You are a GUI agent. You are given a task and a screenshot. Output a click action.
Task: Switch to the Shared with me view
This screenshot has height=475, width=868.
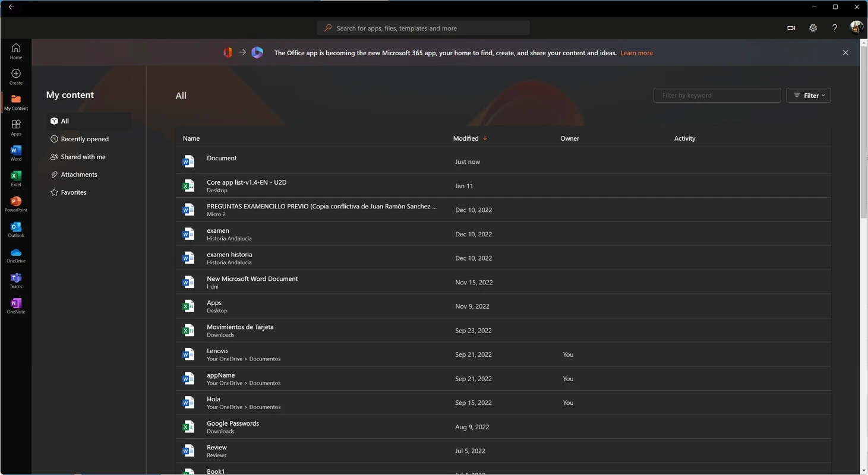[83, 157]
